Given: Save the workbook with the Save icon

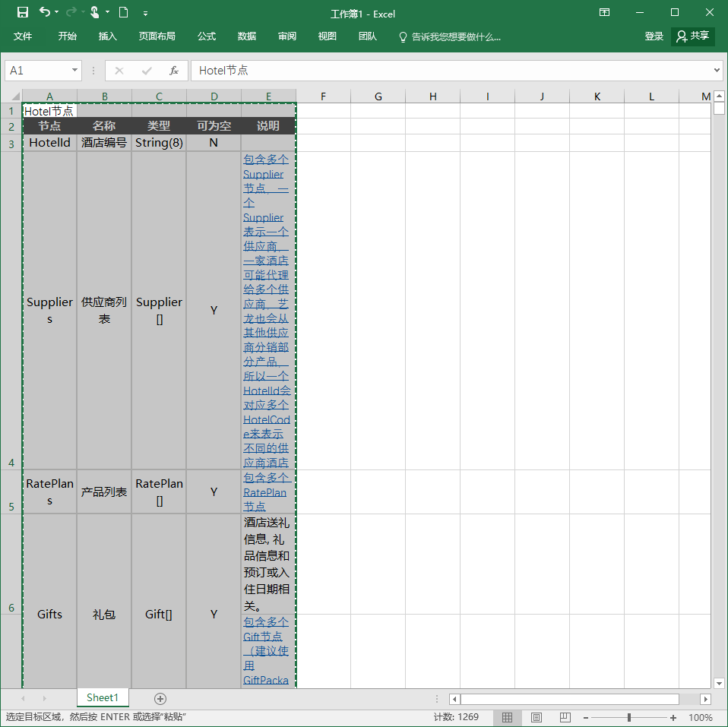Looking at the screenshot, I should (x=22, y=12).
